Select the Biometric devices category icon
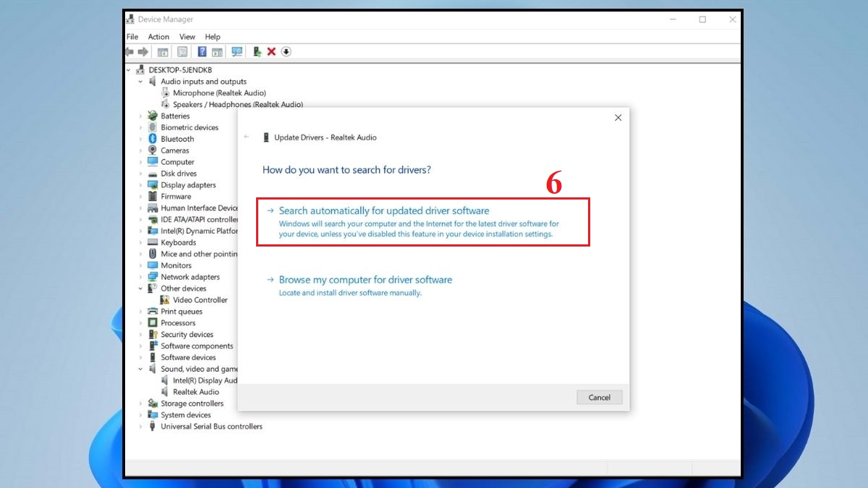The height and width of the screenshot is (488, 868). pyautogui.click(x=153, y=127)
